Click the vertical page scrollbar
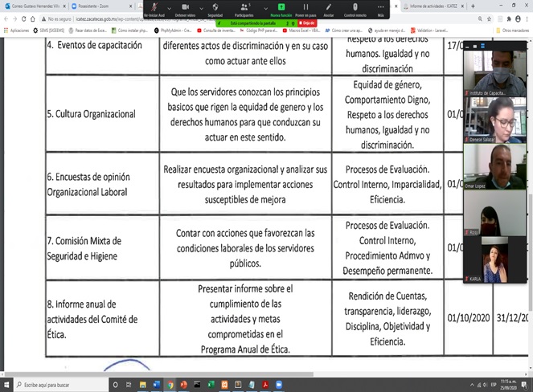 click(x=531, y=252)
